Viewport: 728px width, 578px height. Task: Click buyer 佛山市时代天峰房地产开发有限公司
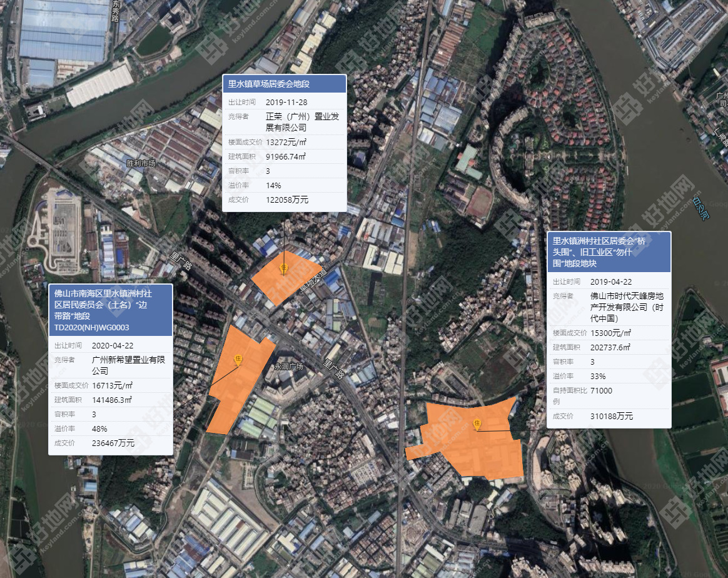click(x=627, y=307)
